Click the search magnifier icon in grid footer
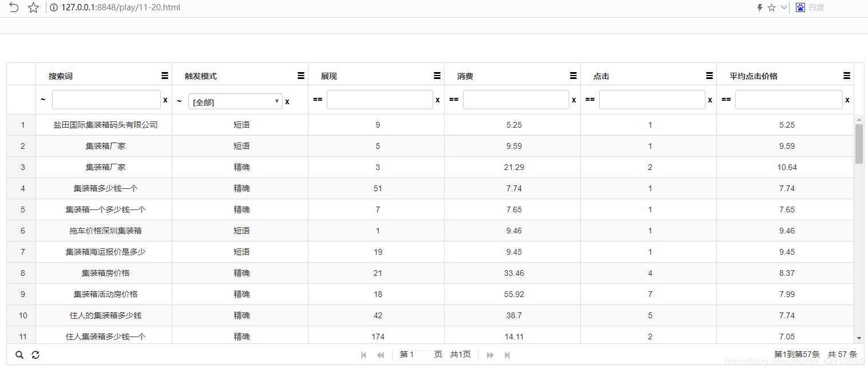This screenshot has width=868, height=372. click(19, 355)
